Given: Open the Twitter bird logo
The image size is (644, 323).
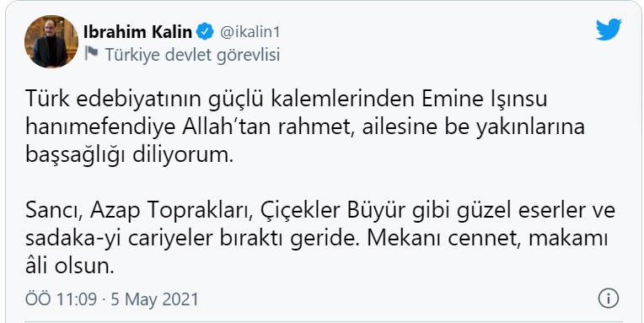Looking at the screenshot, I should pos(609,30).
